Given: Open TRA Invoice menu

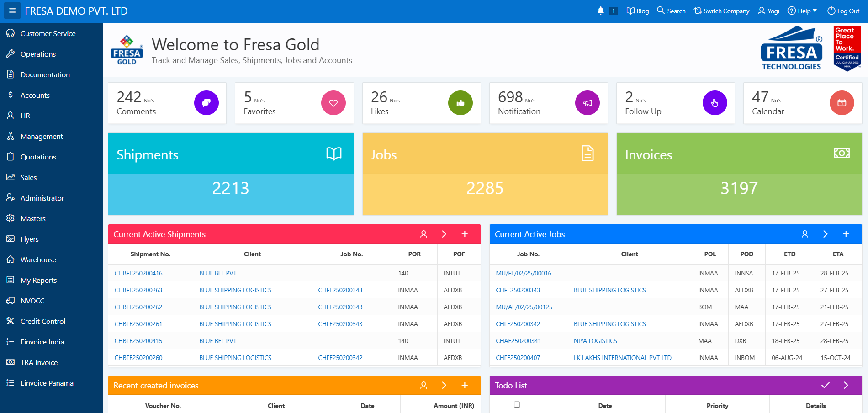Looking at the screenshot, I should [x=51, y=362].
